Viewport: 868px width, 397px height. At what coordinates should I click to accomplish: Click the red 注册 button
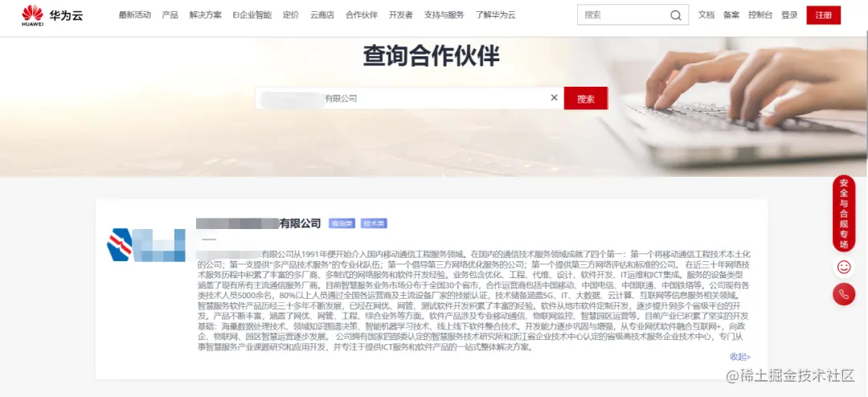[823, 15]
